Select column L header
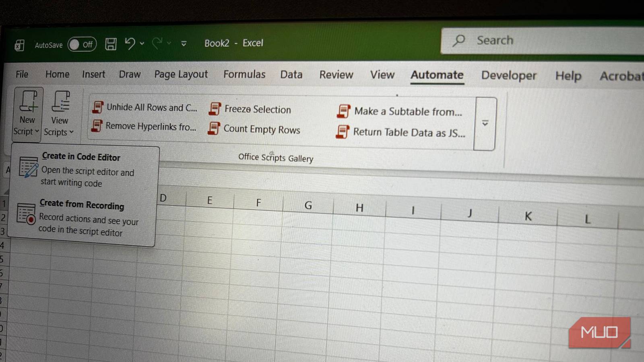The height and width of the screenshot is (362, 644). tap(588, 219)
